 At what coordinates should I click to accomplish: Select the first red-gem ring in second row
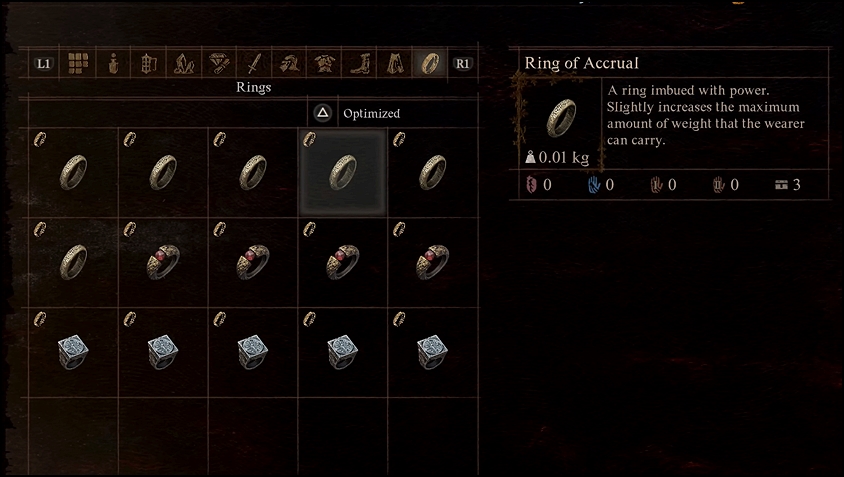tap(163, 262)
